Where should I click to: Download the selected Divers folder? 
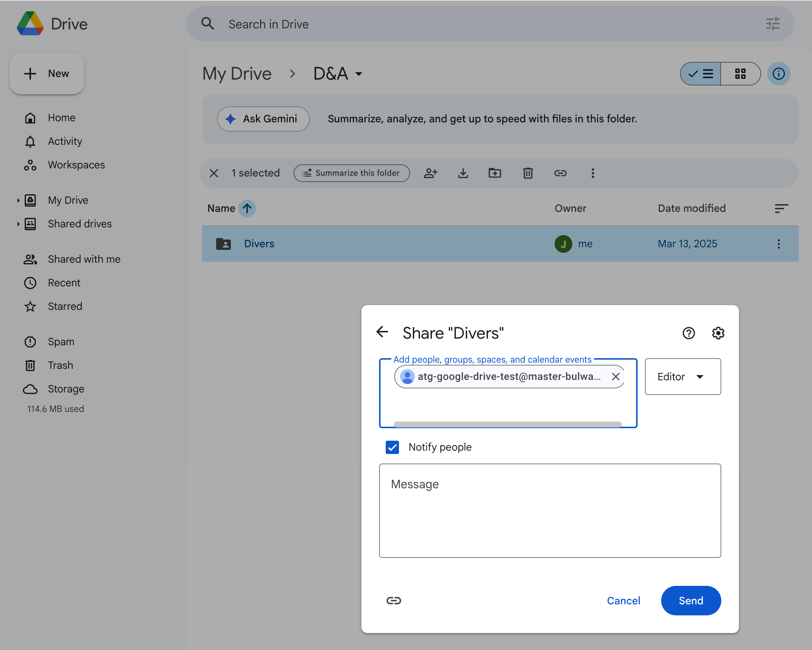point(463,173)
